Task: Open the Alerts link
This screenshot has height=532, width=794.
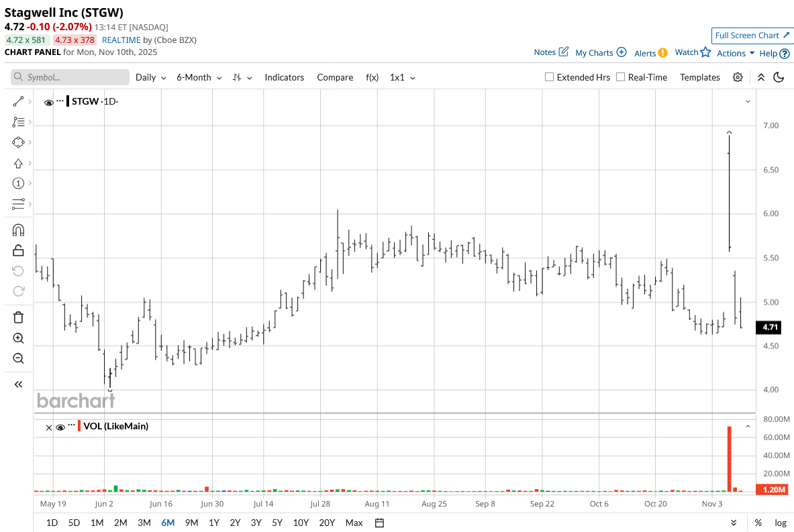Action: tap(650, 53)
